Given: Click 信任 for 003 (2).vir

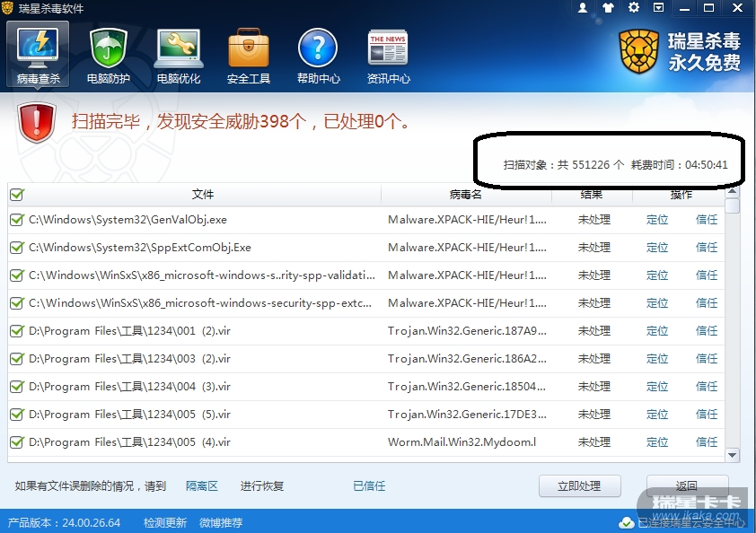Looking at the screenshot, I should tap(707, 359).
